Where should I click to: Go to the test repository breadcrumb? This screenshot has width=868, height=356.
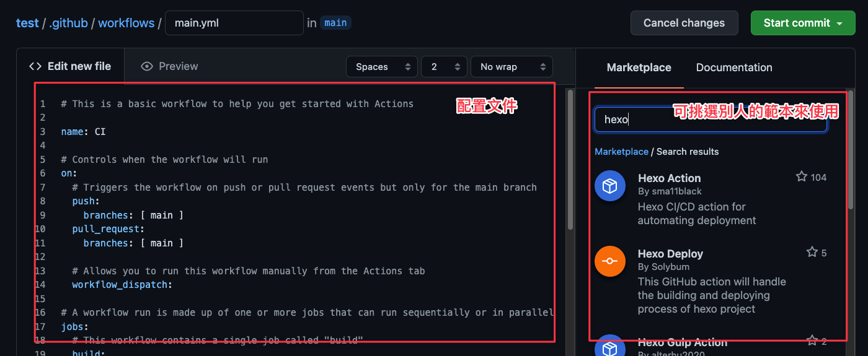pos(27,23)
